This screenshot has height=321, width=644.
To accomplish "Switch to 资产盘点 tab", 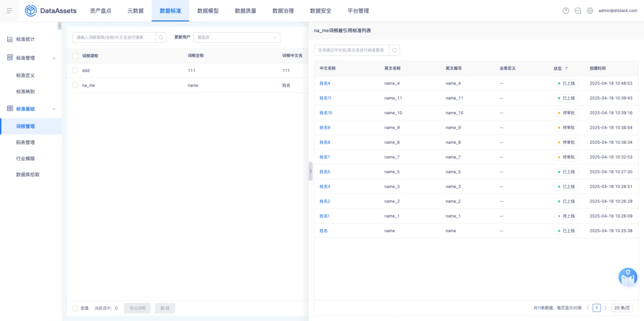I will tap(101, 11).
